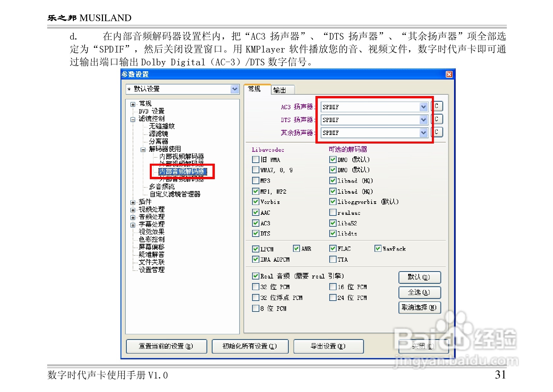Select 内部视频解码器 in the tree
This screenshot has height=392, width=553.
[182, 157]
